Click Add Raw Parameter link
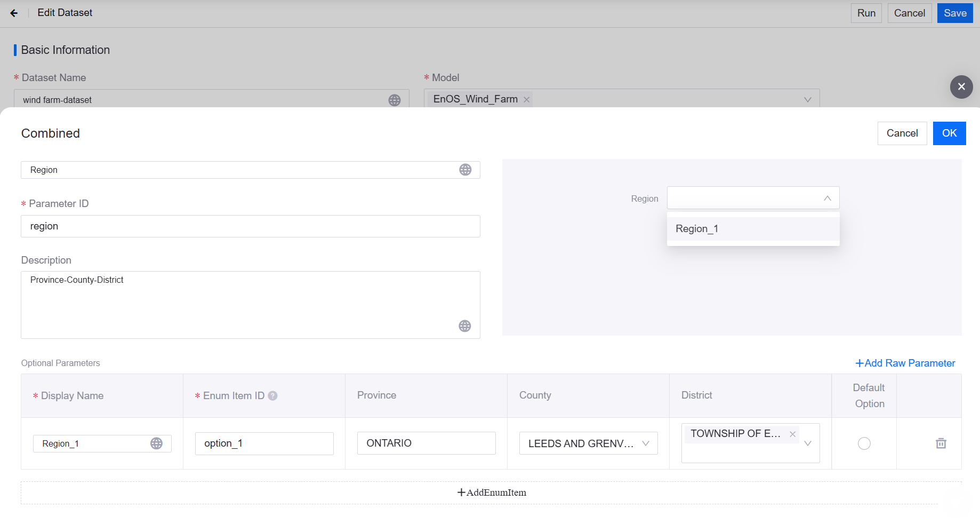980x524 pixels. tap(905, 363)
